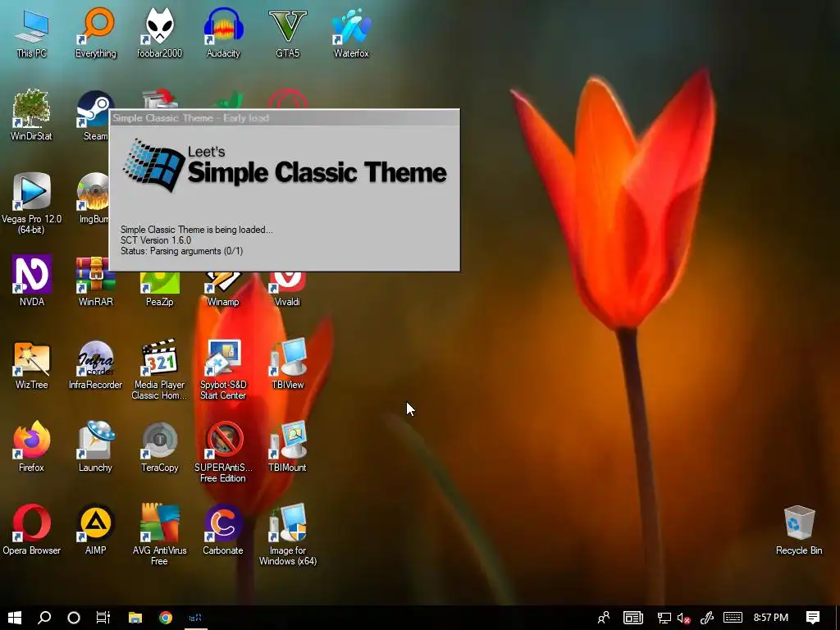This screenshot has height=630, width=840.
Task: Select the TBIMount desktop shortcut
Action: 288,447
